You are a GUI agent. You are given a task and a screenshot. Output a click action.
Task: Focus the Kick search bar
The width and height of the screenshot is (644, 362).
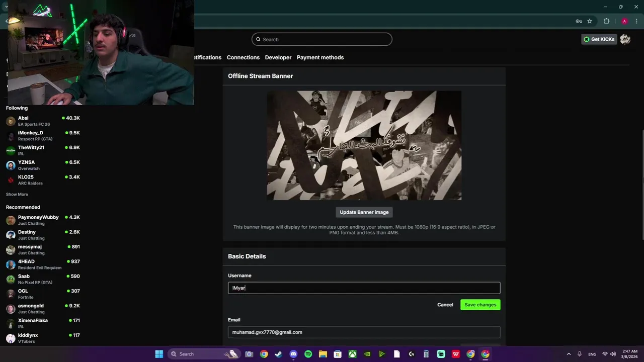[322, 39]
